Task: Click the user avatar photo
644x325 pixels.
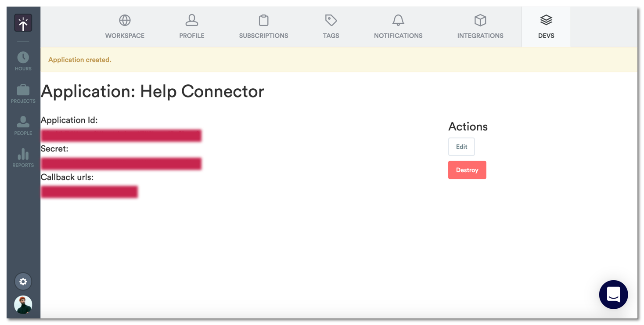Action: pyautogui.click(x=23, y=304)
